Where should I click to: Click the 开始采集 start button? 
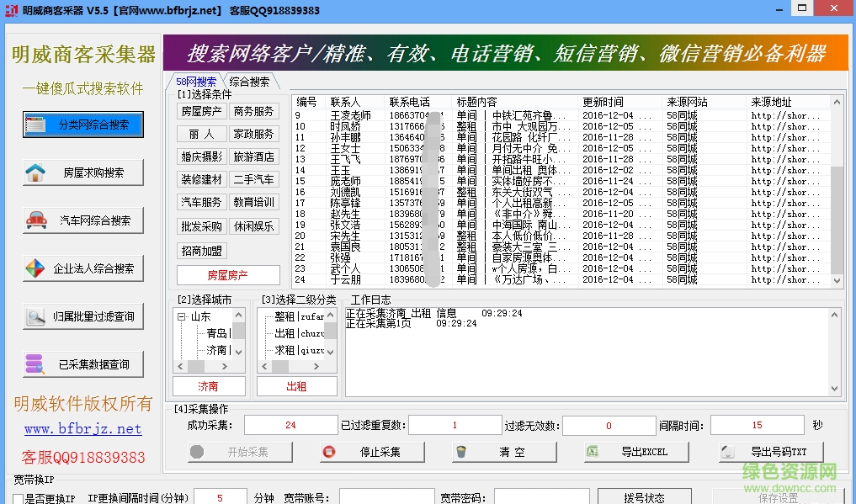[x=238, y=451]
